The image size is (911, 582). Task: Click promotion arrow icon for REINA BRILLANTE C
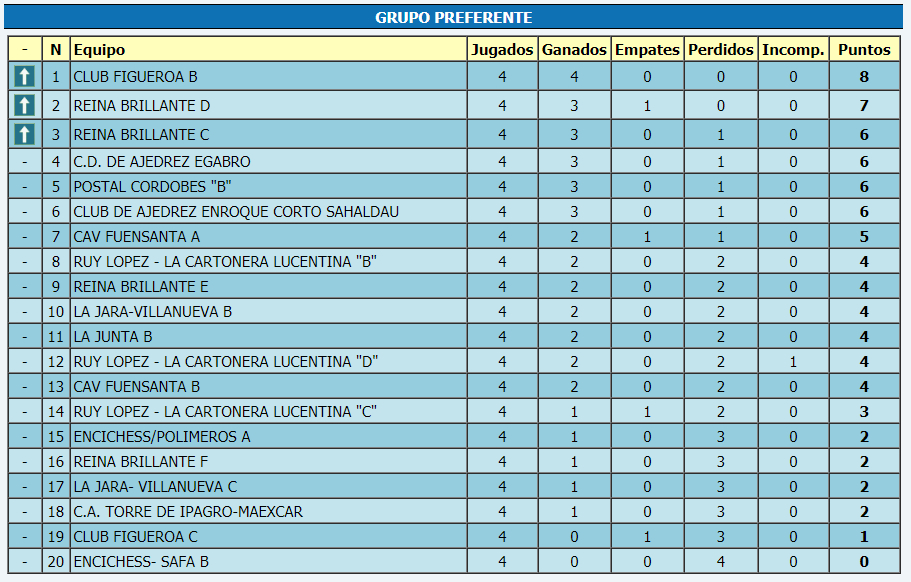coord(24,135)
